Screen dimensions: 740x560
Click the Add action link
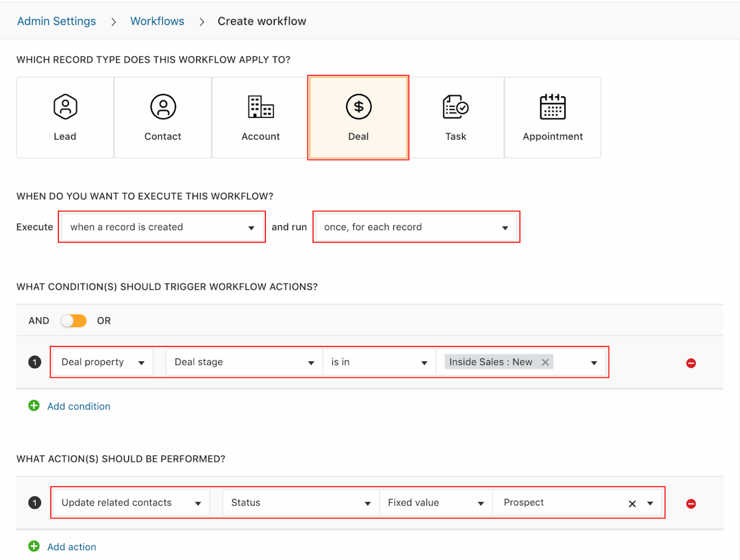pos(71,547)
